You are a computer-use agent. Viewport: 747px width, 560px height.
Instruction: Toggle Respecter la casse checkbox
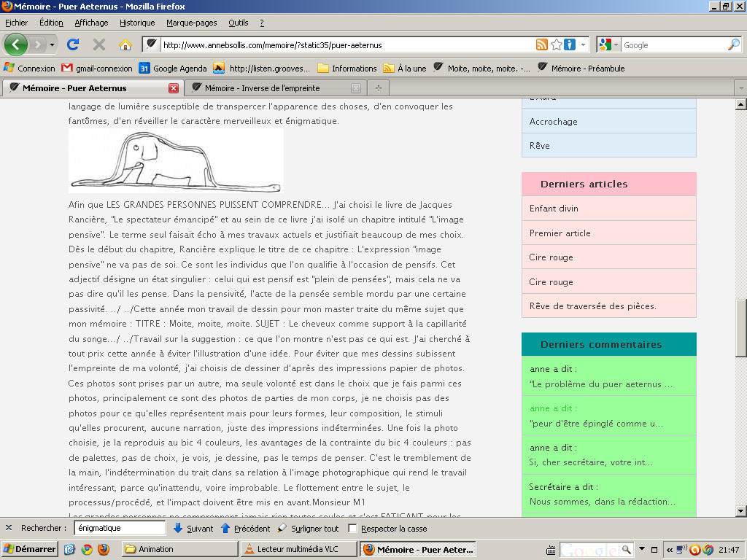352,528
